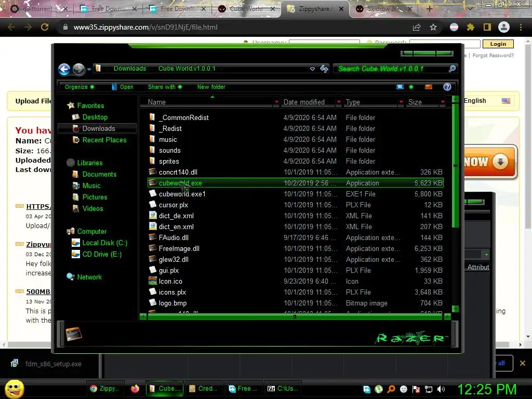
Task: Select Desktop under Favorites
Action: (95, 117)
